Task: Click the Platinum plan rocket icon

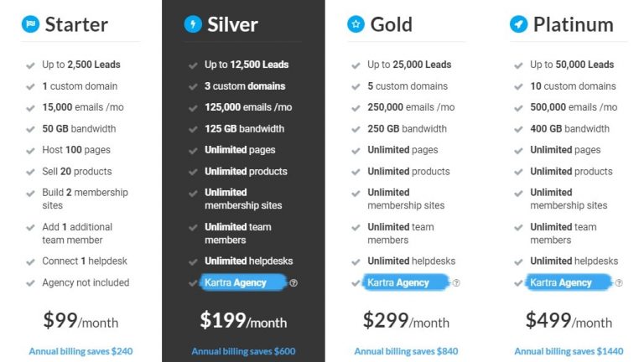Action: [518, 24]
